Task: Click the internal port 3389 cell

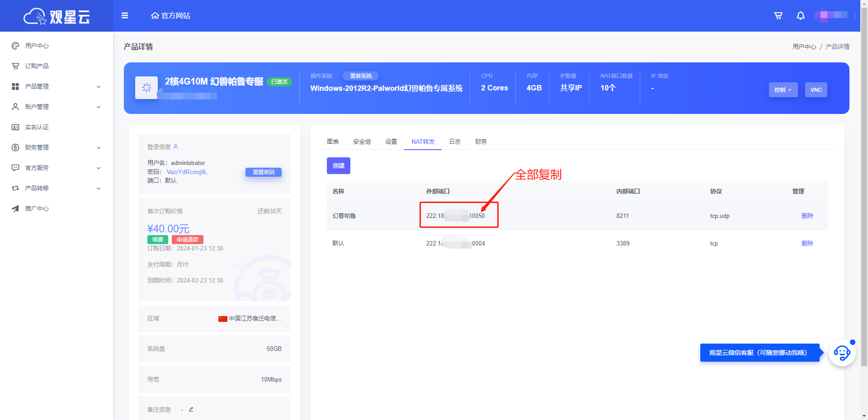Action: tap(623, 243)
